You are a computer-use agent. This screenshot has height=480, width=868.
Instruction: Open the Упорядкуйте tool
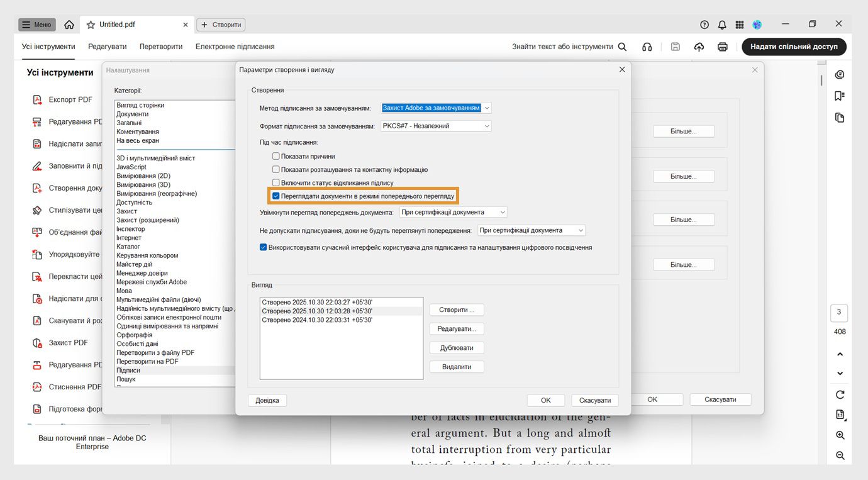coord(67,254)
